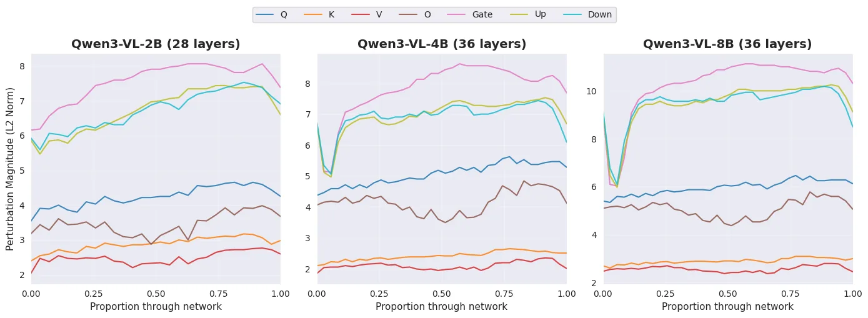Click the '4' y-axis tick of 4B chart
The width and height of the screenshot is (868, 318).
[x=308, y=207]
